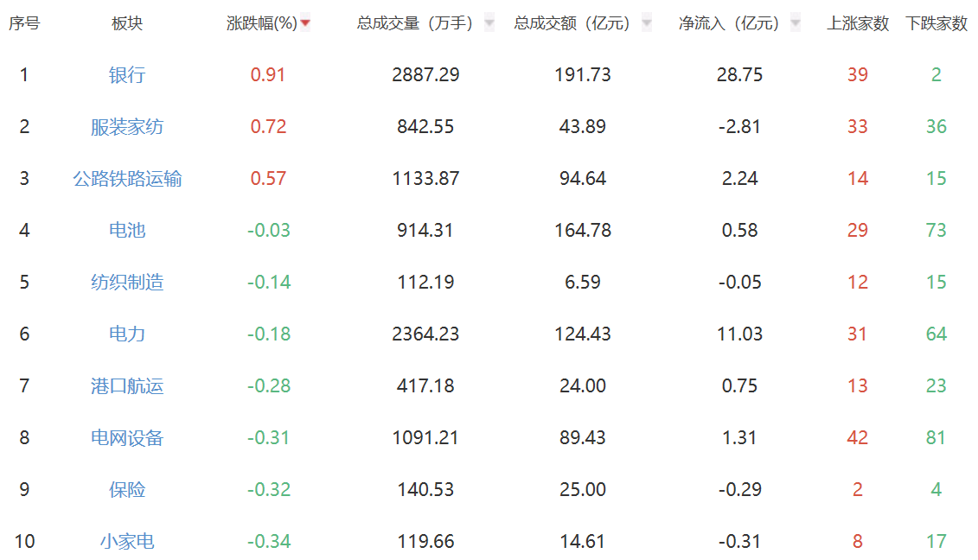Click the 电网设备 rising count 42

pyautogui.click(x=858, y=438)
